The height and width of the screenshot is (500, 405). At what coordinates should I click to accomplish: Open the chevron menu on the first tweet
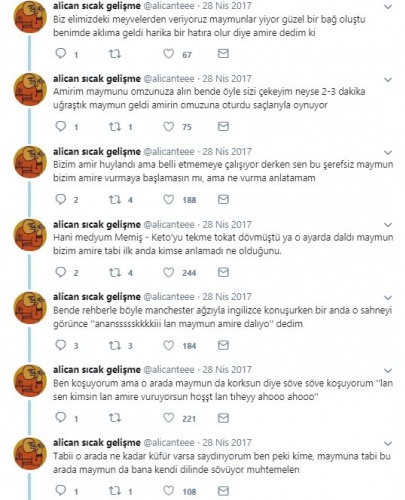(388, 7)
